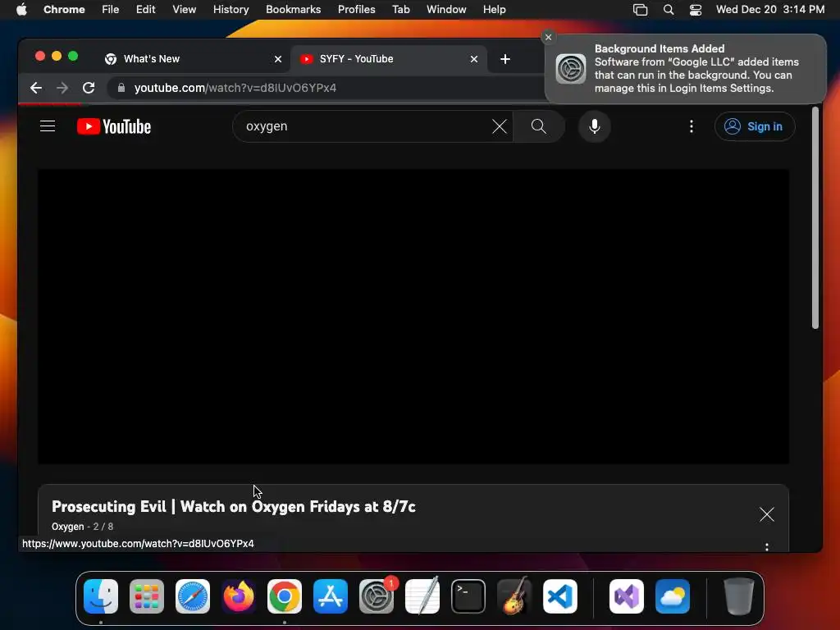Open Launchpad from the Dock
Image resolution: width=840 pixels, height=630 pixels.
click(x=147, y=596)
